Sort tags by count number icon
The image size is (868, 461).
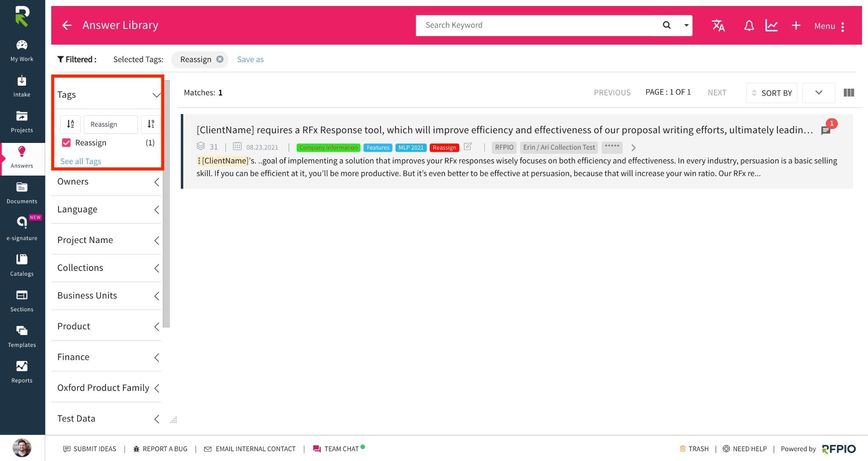point(151,124)
